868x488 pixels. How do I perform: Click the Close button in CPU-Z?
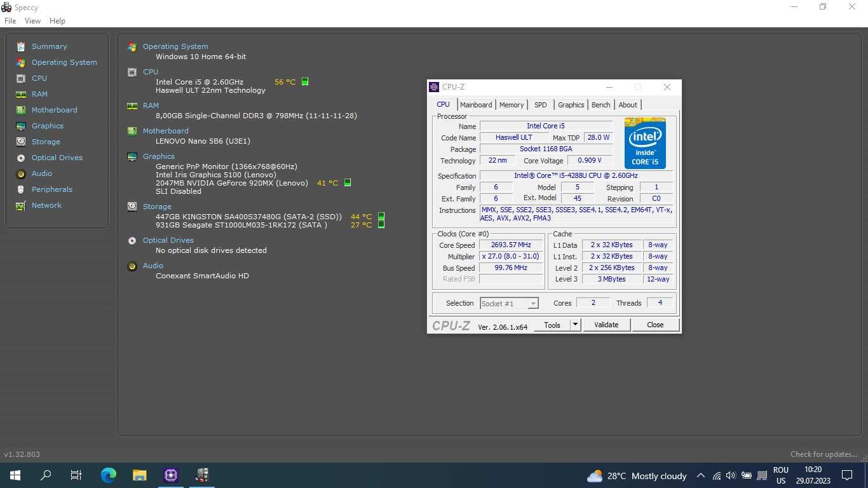655,325
